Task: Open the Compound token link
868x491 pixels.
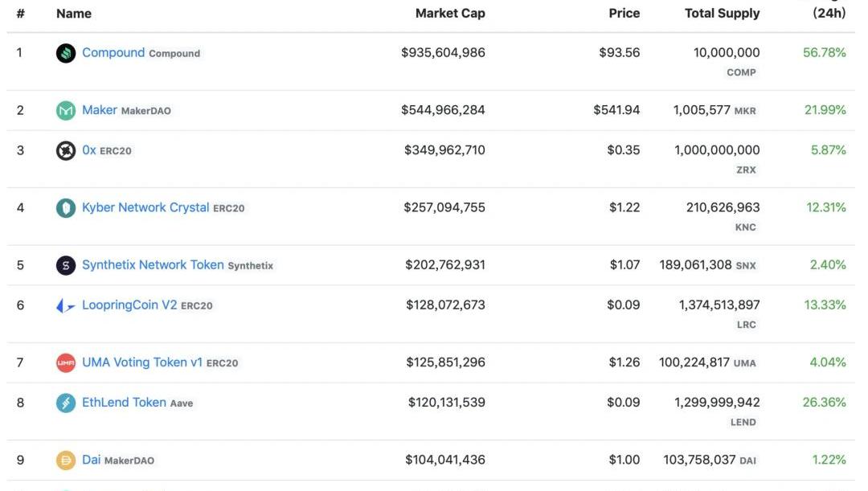Action: point(113,52)
